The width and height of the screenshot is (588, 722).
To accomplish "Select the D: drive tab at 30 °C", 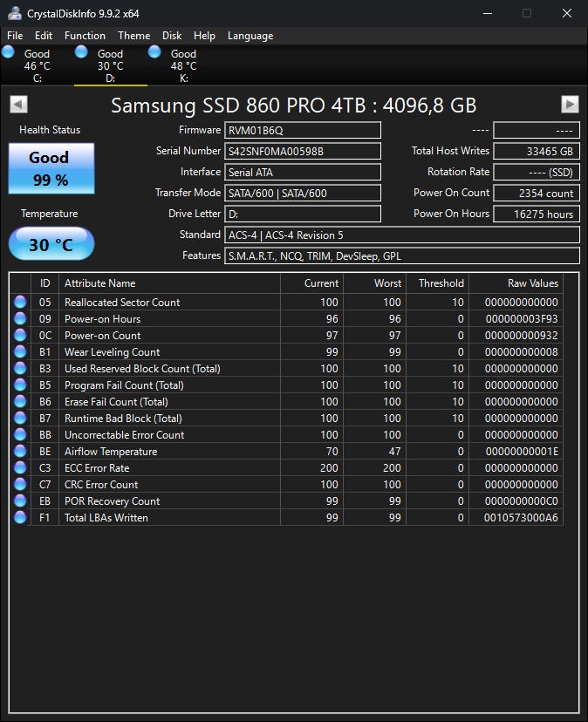I will click(111, 65).
